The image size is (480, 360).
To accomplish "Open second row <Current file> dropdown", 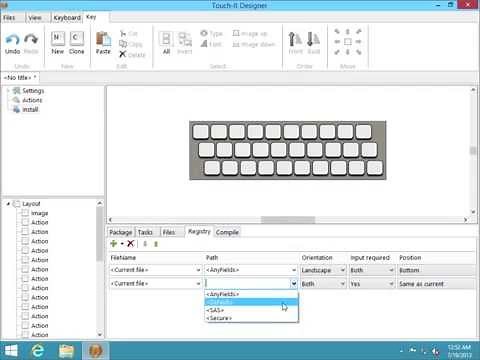I will click(x=198, y=284).
